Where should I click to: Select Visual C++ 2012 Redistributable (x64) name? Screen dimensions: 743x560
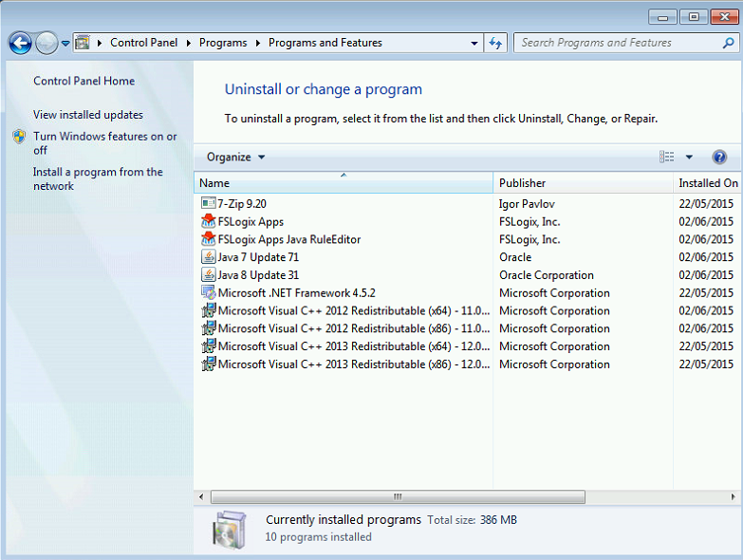point(354,310)
